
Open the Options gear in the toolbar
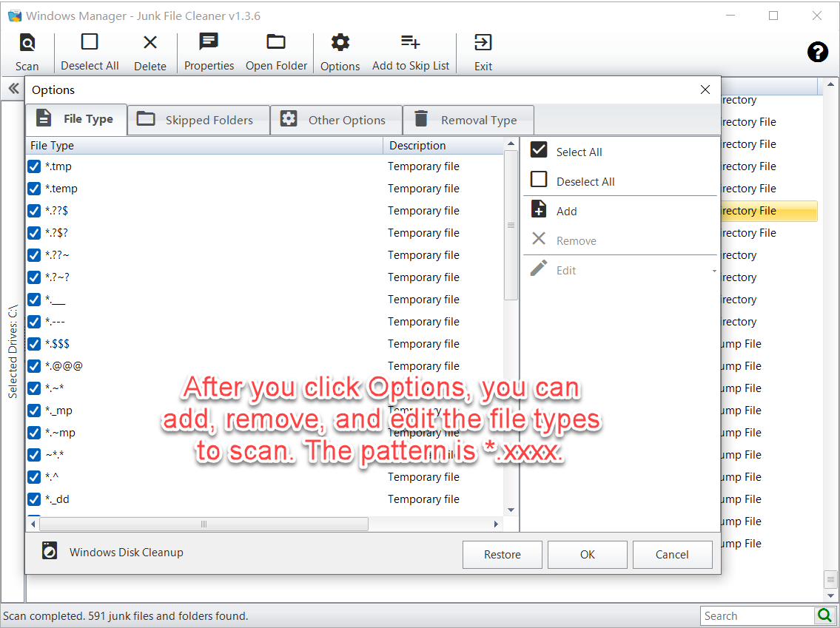point(340,41)
